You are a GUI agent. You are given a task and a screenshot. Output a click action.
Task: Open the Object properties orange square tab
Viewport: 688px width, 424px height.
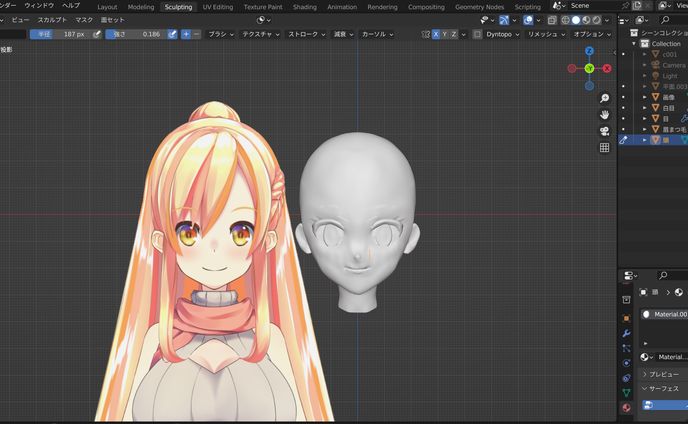(627, 318)
